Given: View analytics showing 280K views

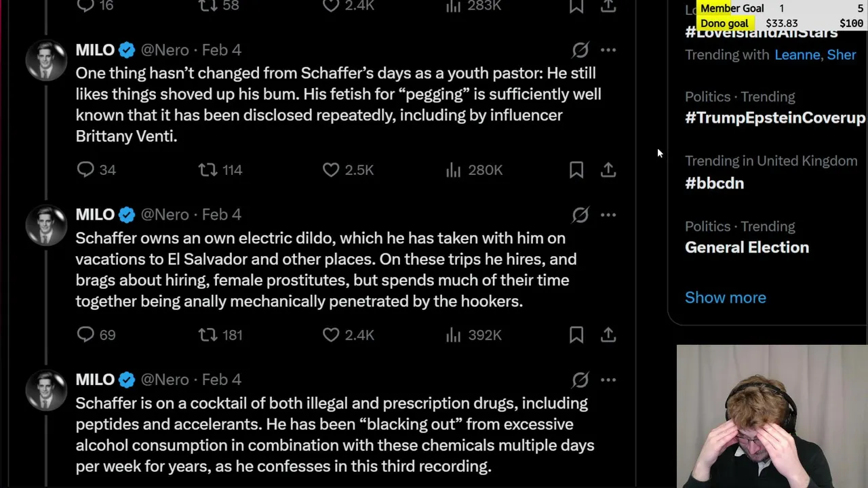Looking at the screenshot, I should [454, 169].
